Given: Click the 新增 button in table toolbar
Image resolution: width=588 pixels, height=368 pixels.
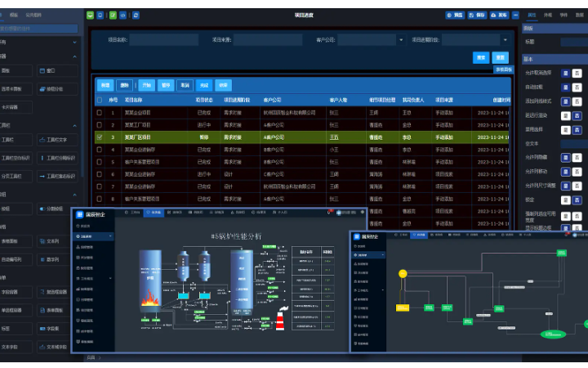Looking at the screenshot, I should pyautogui.click(x=105, y=85).
